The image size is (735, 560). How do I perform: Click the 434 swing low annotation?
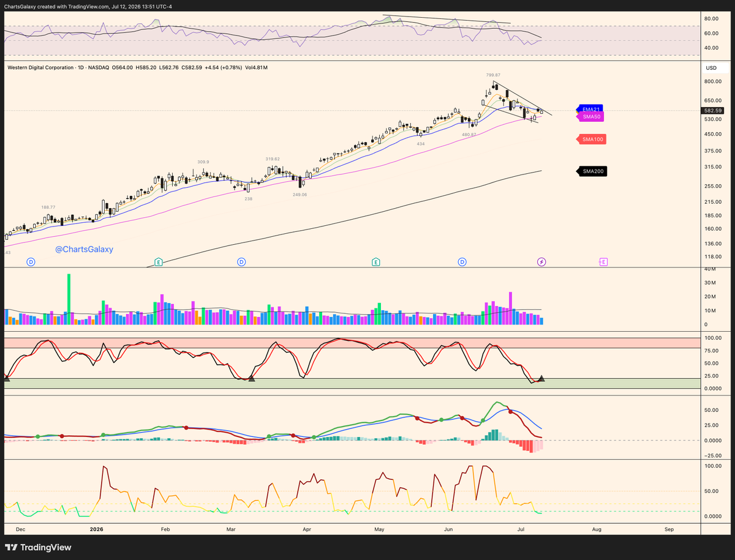[421, 144]
